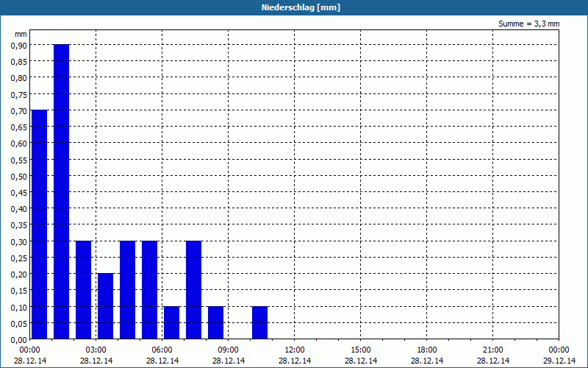This screenshot has height=368, width=588.
Task: Click the 0,45 y-axis label
Action: (19, 193)
